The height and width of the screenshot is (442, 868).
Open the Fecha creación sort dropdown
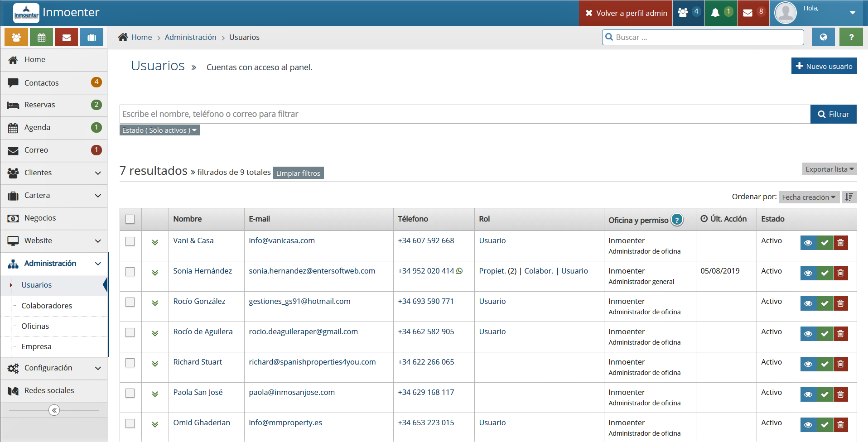809,197
